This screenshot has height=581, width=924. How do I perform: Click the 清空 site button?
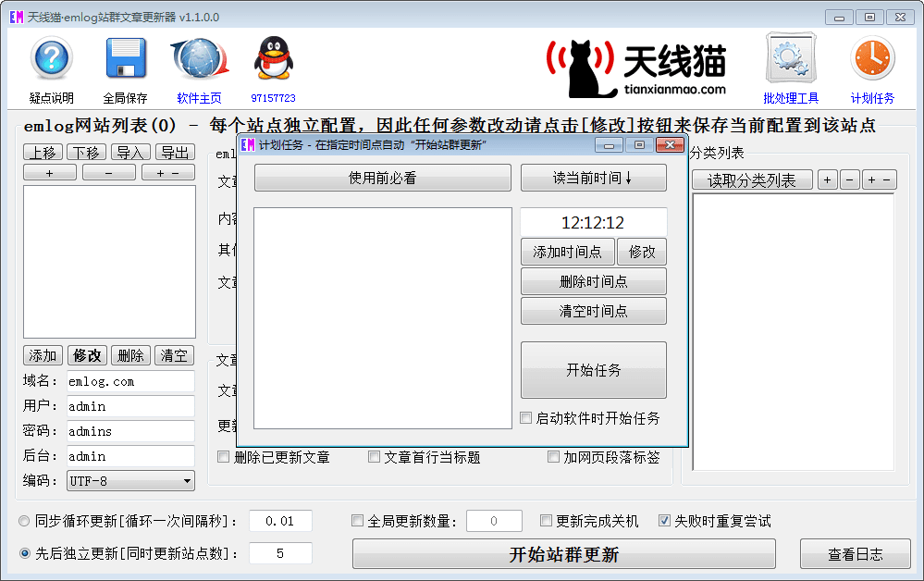pyautogui.click(x=174, y=355)
